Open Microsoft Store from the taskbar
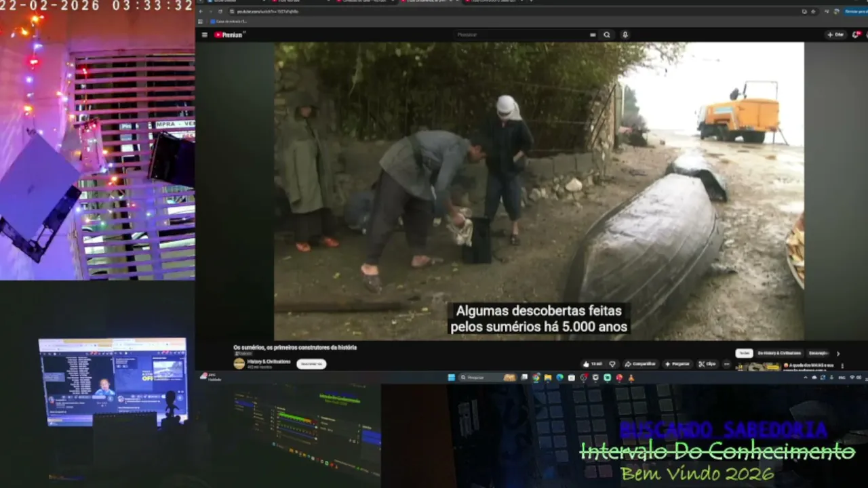This screenshot has height=488, width=868. (571, 378)
